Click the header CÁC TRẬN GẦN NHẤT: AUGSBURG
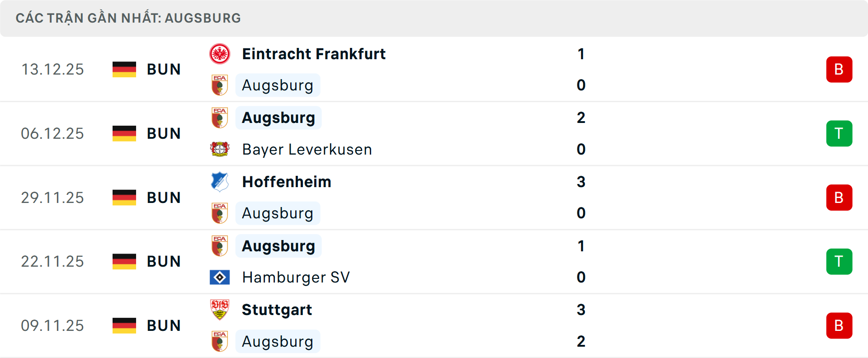Viewport: 868px width, 358px height. (128, 18)
